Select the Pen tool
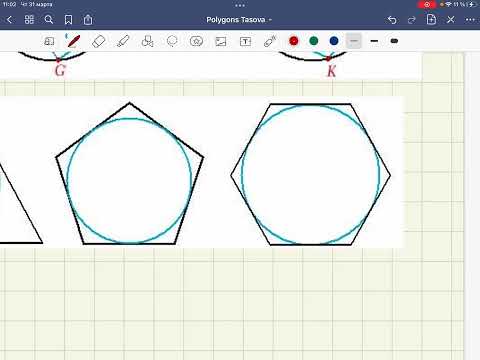The image size is (480, 360). pos(74,41)
